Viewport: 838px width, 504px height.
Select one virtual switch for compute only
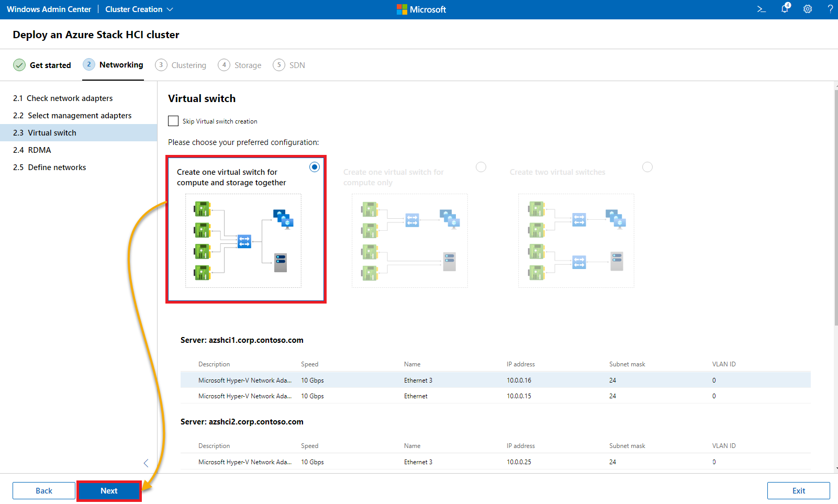(x=481, y=167)
